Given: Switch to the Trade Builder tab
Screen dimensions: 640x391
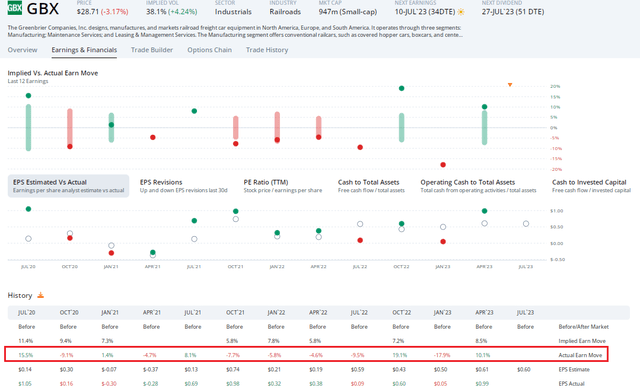Looking at the screenshot, I should (152, 50).
